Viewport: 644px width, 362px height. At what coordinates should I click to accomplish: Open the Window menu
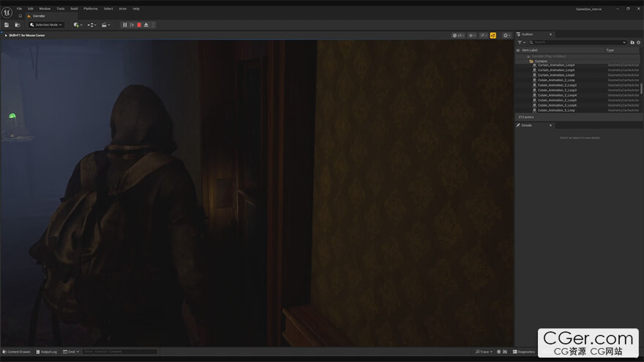pyautogui.click(x=45, y=9)
